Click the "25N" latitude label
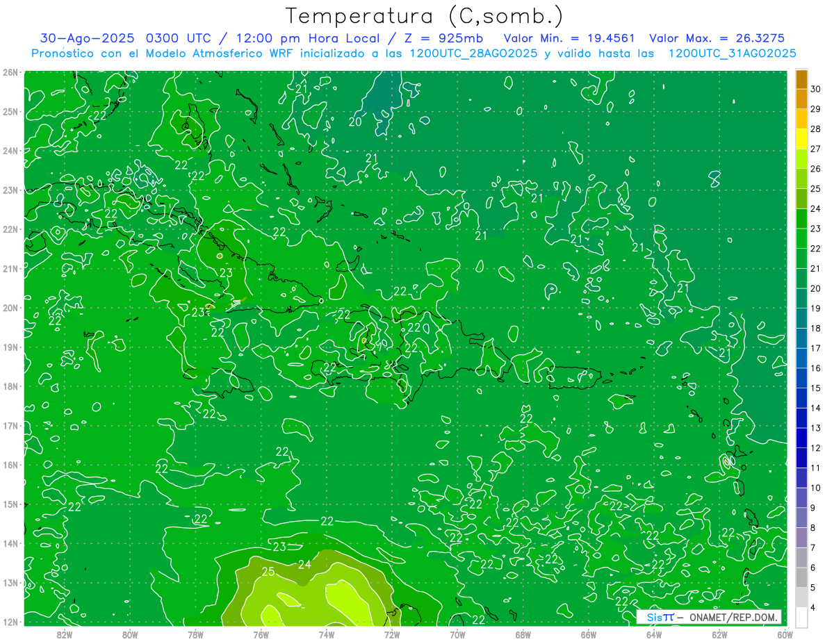The height and width of the screenshot is (644, 834). click(10, 111)
